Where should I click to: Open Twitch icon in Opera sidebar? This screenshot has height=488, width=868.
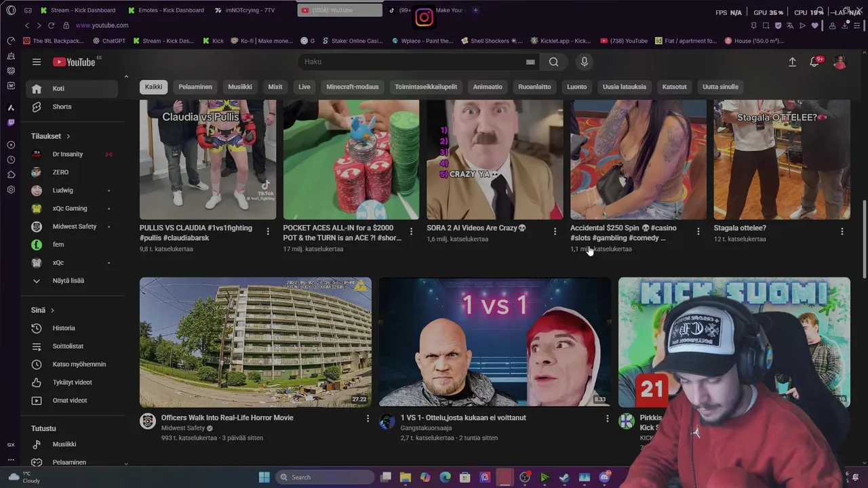[x=11, y=123]
